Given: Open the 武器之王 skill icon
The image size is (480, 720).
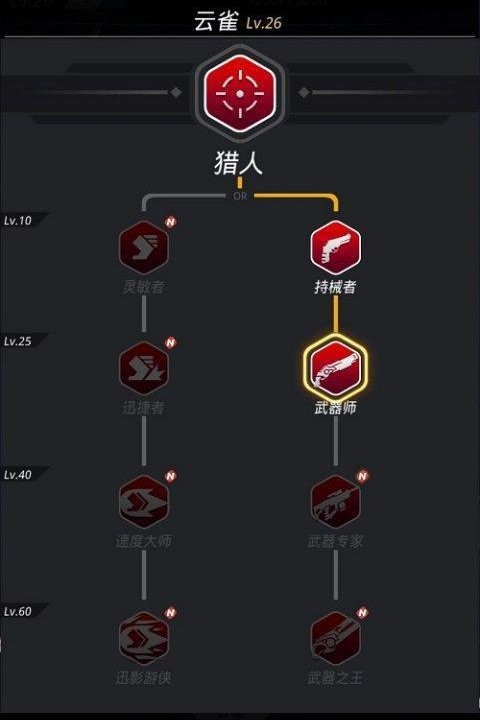Looking at the screenshot, I should [x=336, y=638].
